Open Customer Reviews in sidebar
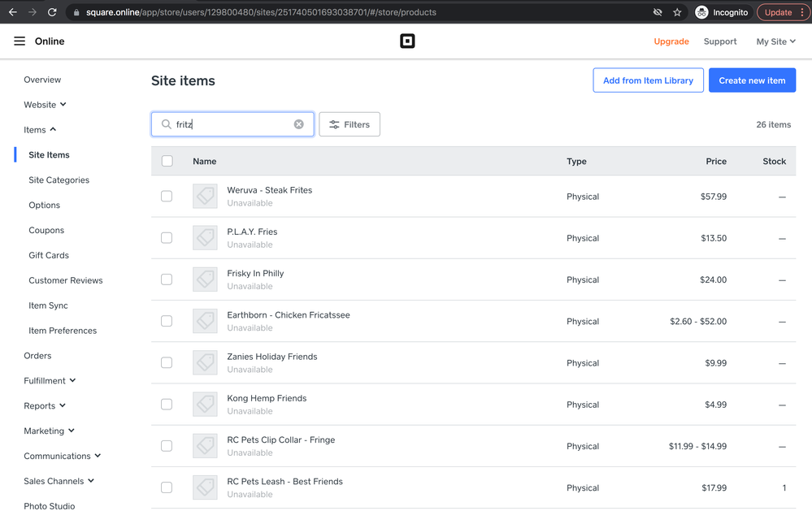The height and width of the screenshot is (511, 812). (x=66, y=280)
